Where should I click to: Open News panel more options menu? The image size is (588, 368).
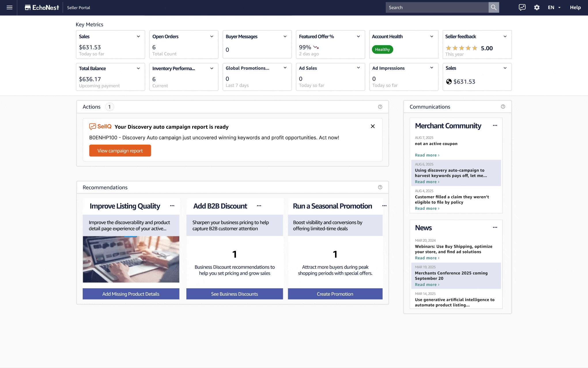495,227
